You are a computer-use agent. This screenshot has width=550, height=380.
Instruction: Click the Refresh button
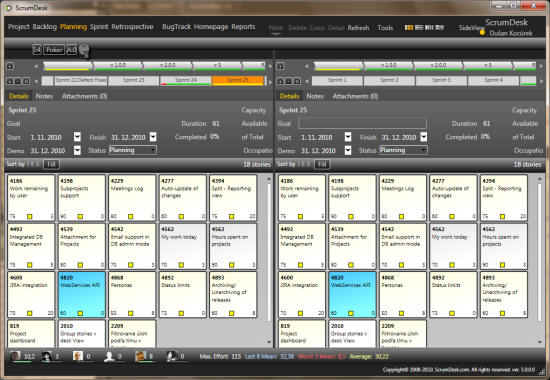358,28
